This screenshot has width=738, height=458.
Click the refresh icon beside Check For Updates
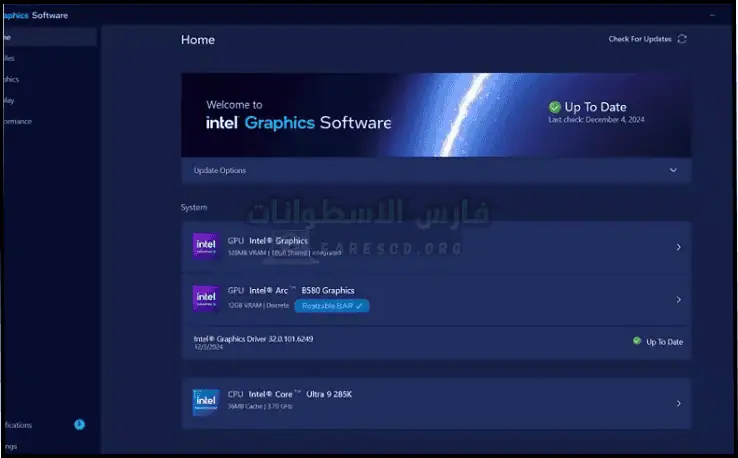(682, 39)
